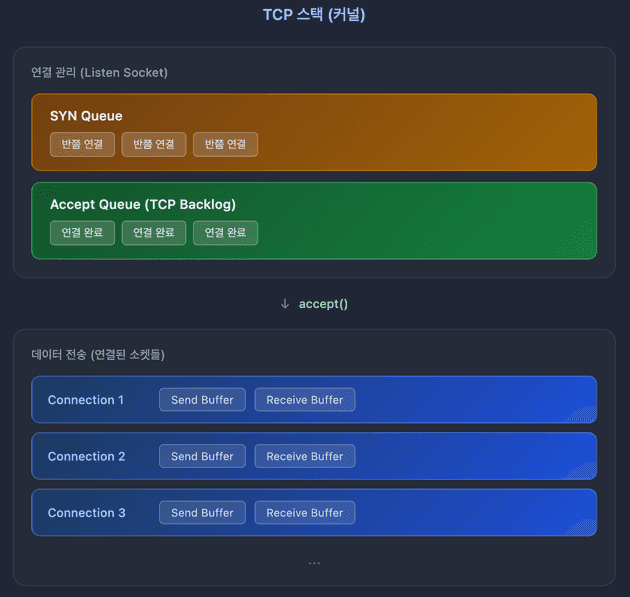Click Send Buffer in Connection 2
Image resolution: width=630 pixels, height=597 pixels.
(x=202, y=456)
